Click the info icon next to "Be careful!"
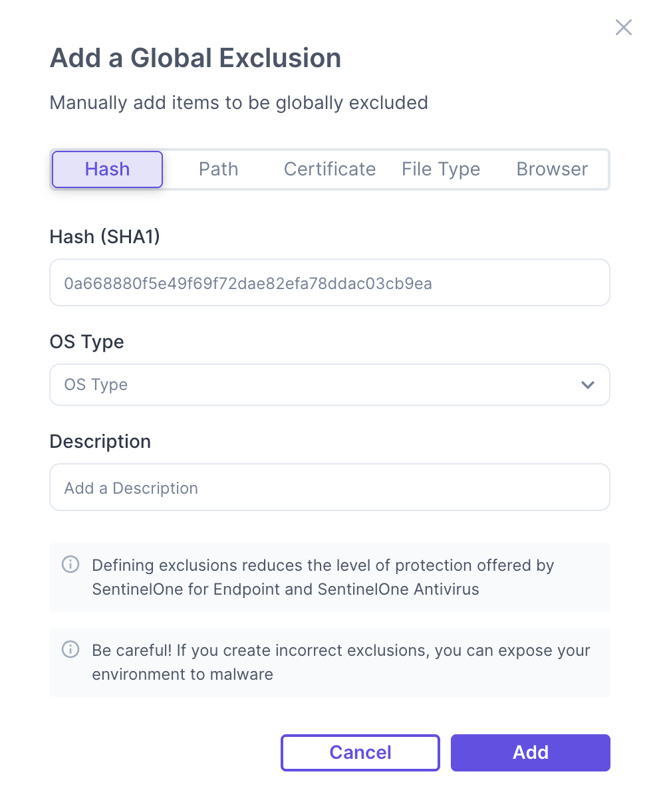Screen dimensions: 657x812 click(x=70, y=650)
